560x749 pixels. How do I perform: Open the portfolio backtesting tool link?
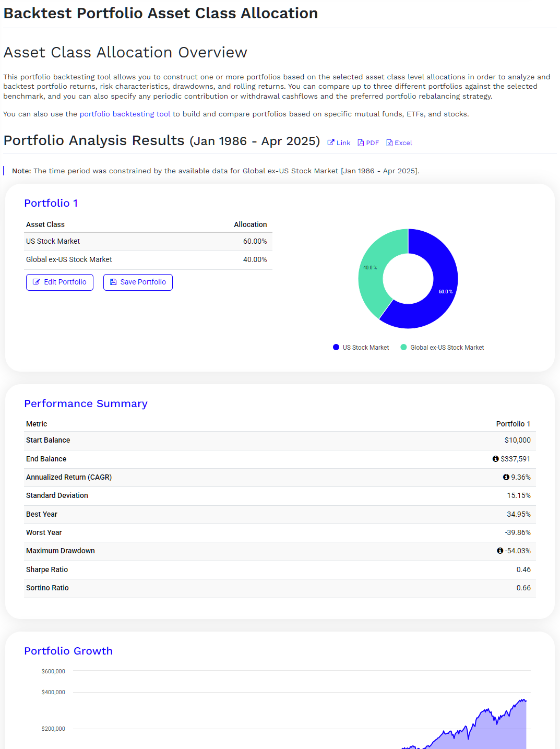[x=125, y=114]
